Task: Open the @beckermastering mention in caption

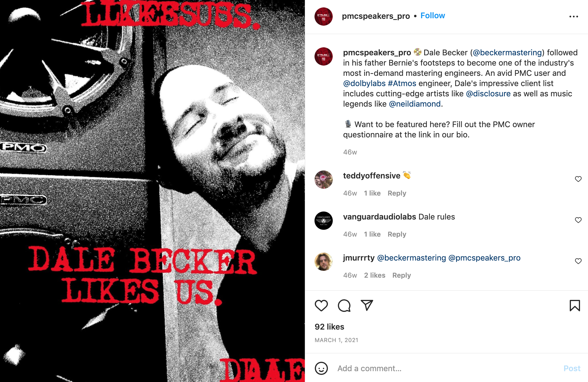Action: (x=507, y=52)
